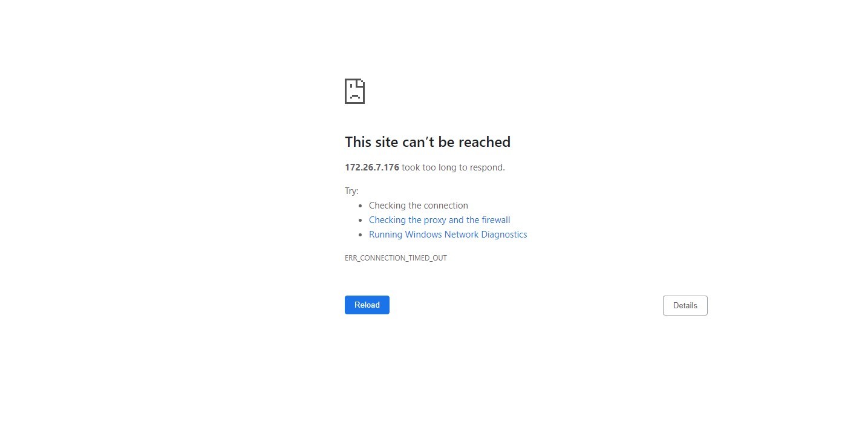Click the 'took too long to respond' text
868x434 pixels.
coord(453,167)
